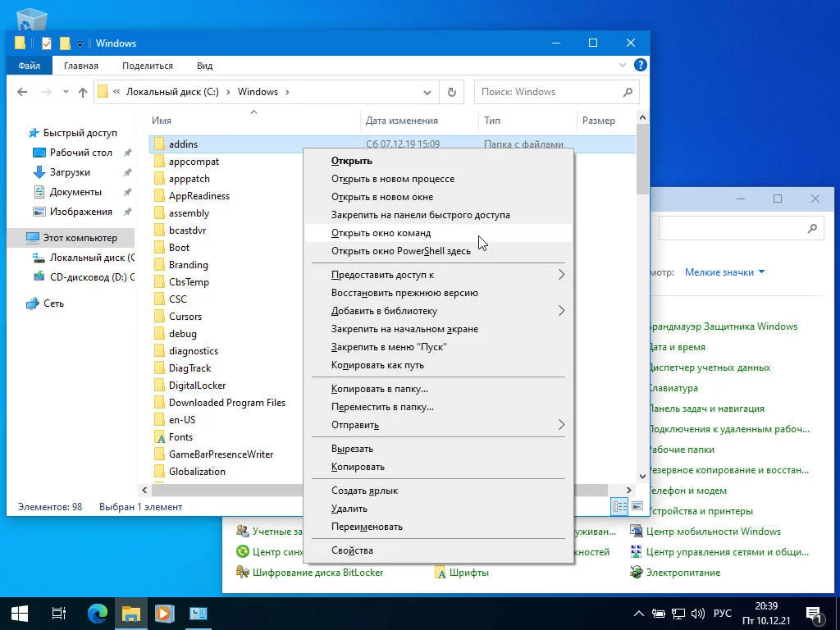Switch to large thumbnails view icon
Screen dimensions: 840x630
tap(637, 507)
